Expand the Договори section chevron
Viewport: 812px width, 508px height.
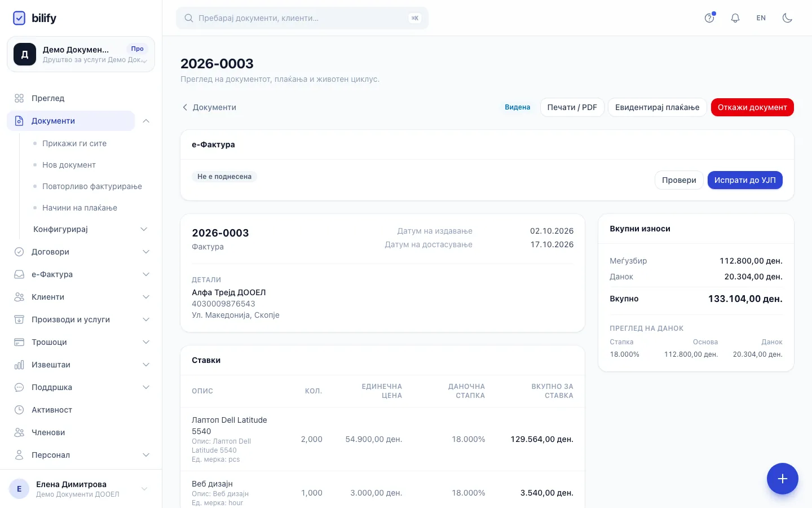(x=146, y=252)
